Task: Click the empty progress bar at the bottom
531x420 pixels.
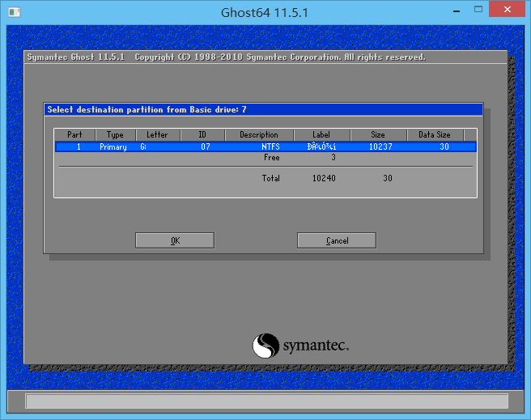Action: pos(265,401)
